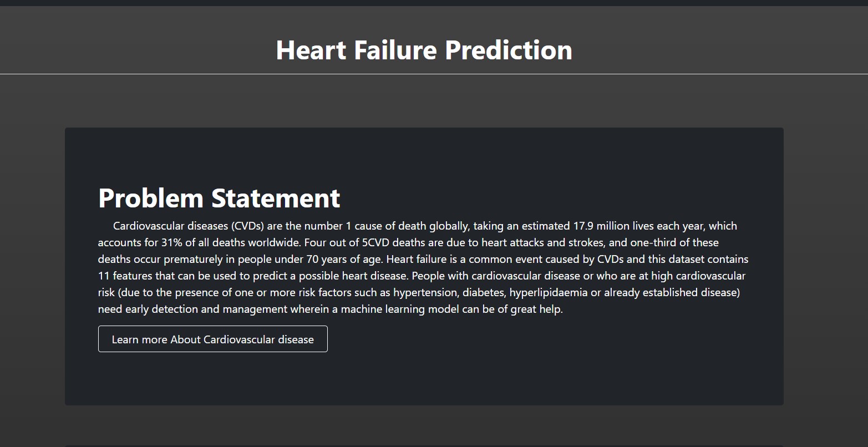Click the "(CVDs)" abbreviation in the paragraph
The image size is (868, 447).
(248, 226)
